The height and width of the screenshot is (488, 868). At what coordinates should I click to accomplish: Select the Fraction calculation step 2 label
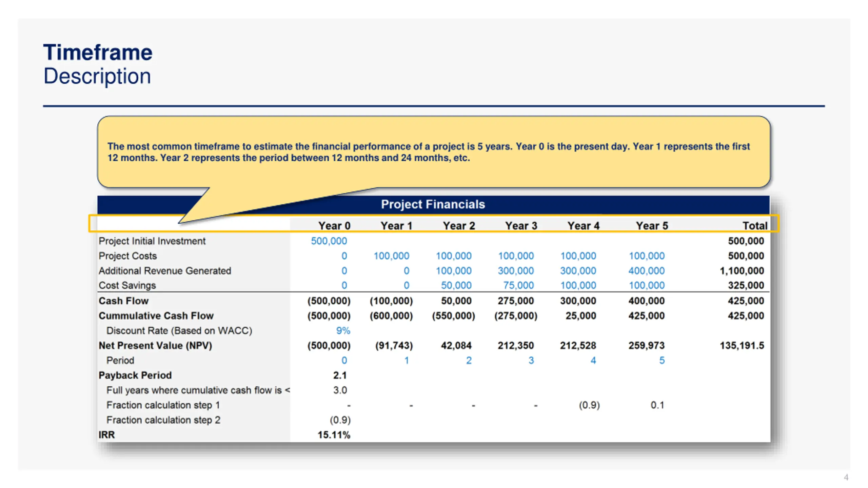(163, 420)
